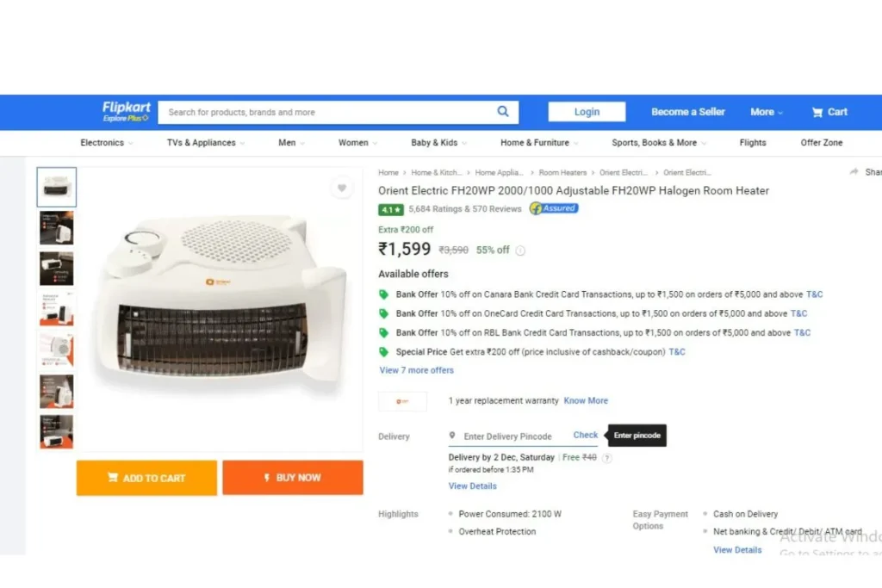Click the Share arrow icon
This screenshot has height=588, width=882.
point(854,172)
